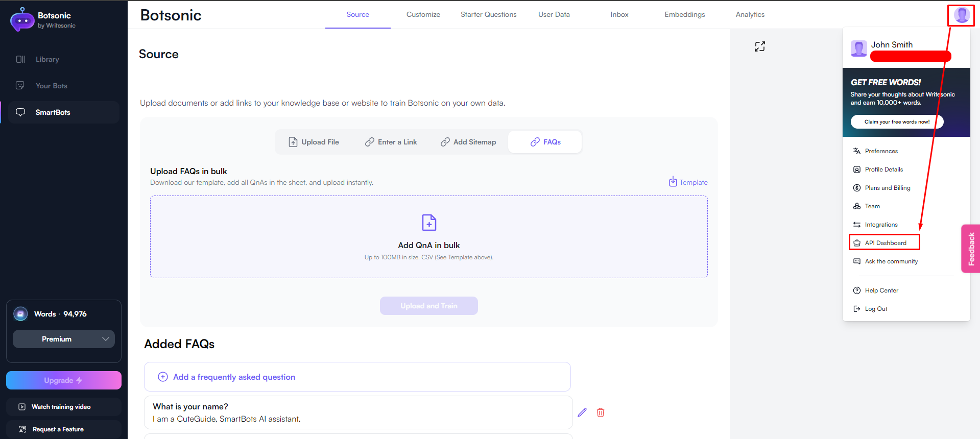Click the Library panel icon

tap(20, 59)
